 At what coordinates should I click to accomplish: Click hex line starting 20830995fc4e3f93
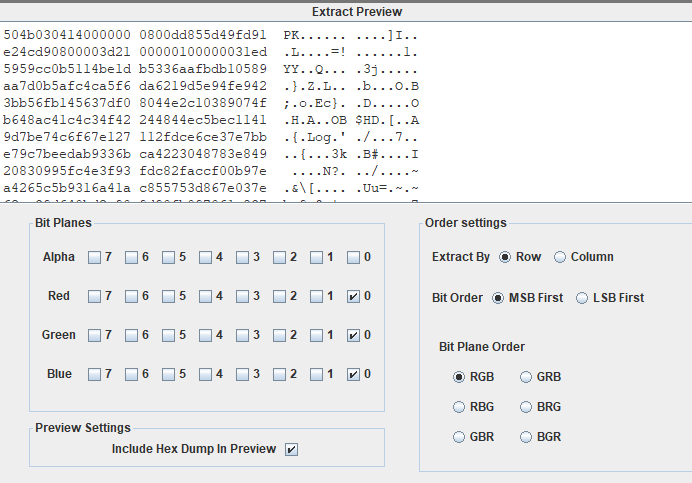click(x=211, y=171)
